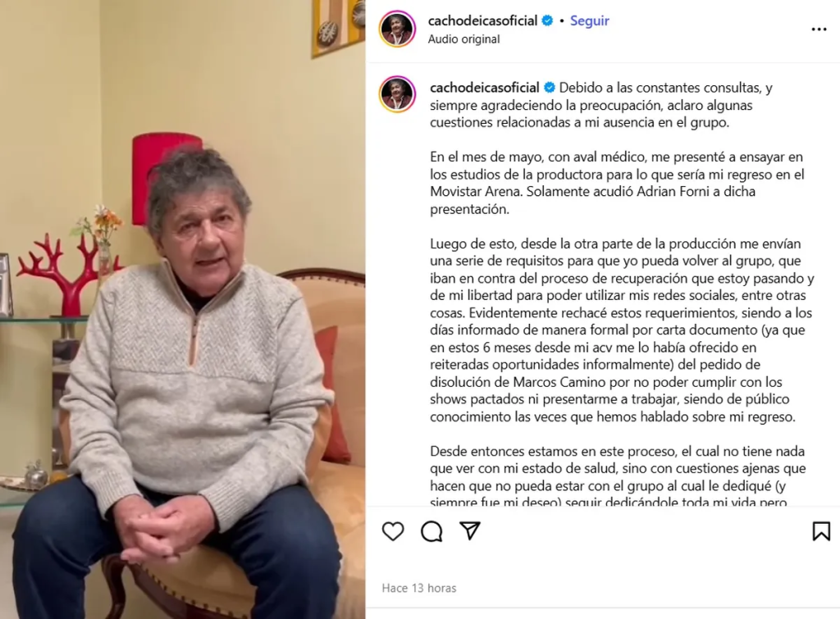The width and height of the screenshot is (840, 619).
Task: Like the post with the heart icon
Action: [393, 531]
